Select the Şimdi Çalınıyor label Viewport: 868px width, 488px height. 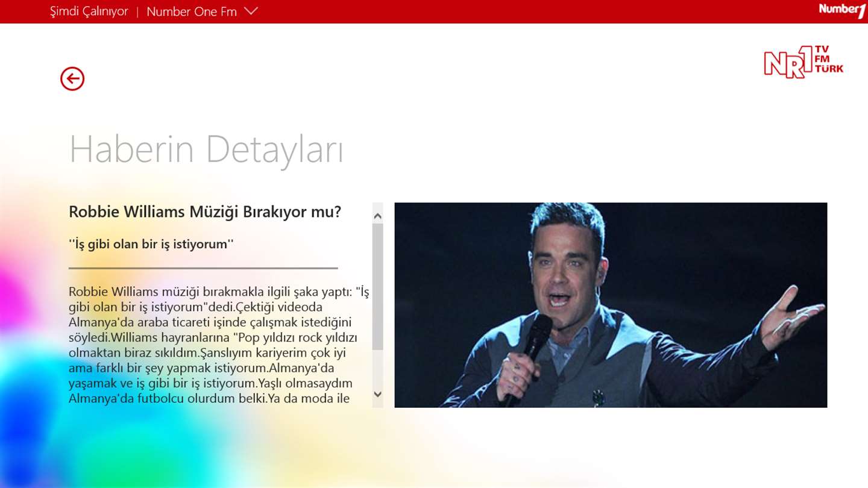pos(89,11)
